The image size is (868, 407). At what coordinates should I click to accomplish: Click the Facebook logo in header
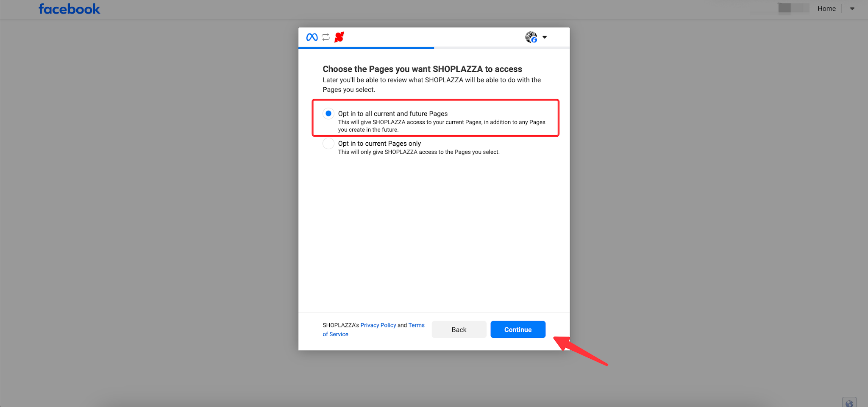pos(69,9)
